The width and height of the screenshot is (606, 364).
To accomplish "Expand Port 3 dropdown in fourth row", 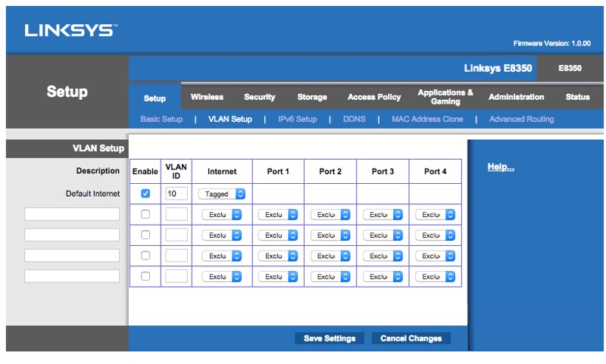I will pos(383,256).
